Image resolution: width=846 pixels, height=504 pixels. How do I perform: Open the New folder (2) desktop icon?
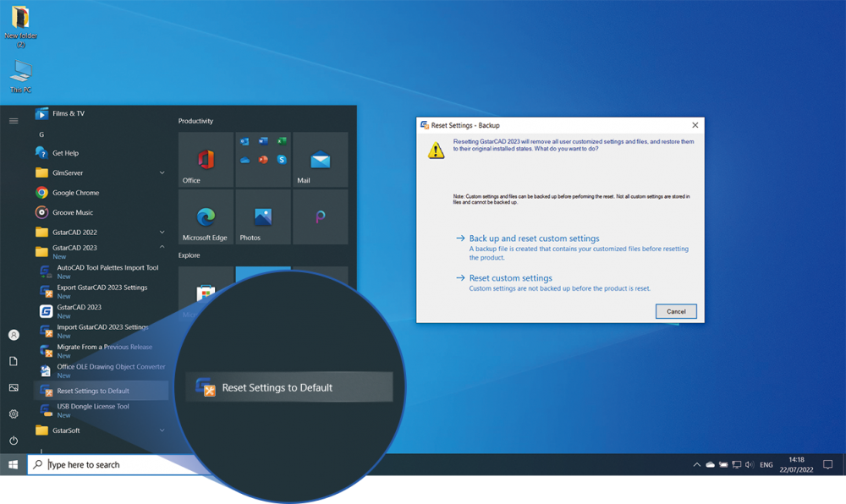20,26
